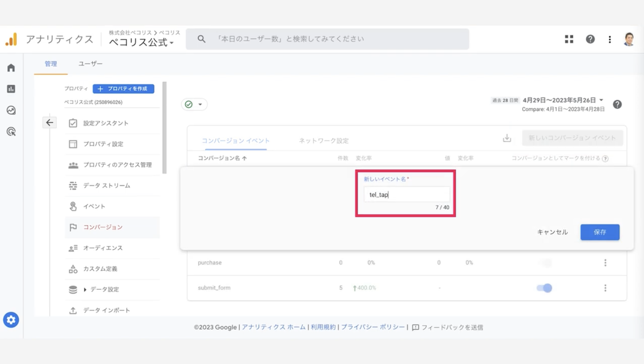Viewport: 644px width, 364px height.
Task: Click the download icon above the table
Action: (x=507, y=138)
